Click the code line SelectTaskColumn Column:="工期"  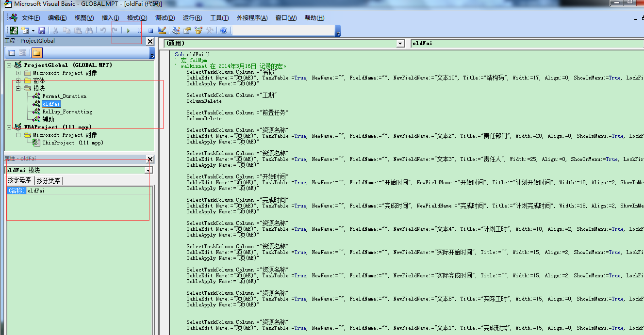tap(231, 95)
